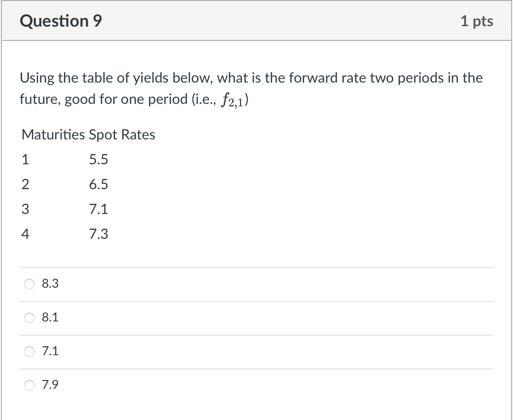The width and height of the screenshot is (513, 420).
Task: Click the spot rate 5.5 for maturity 1
Action: [x=99, y=159]
